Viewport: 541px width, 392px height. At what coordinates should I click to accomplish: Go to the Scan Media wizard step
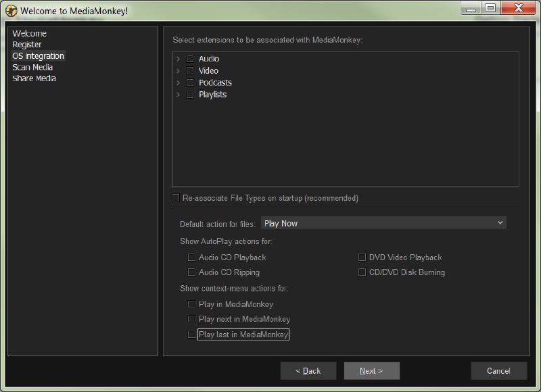coord(32,67)
